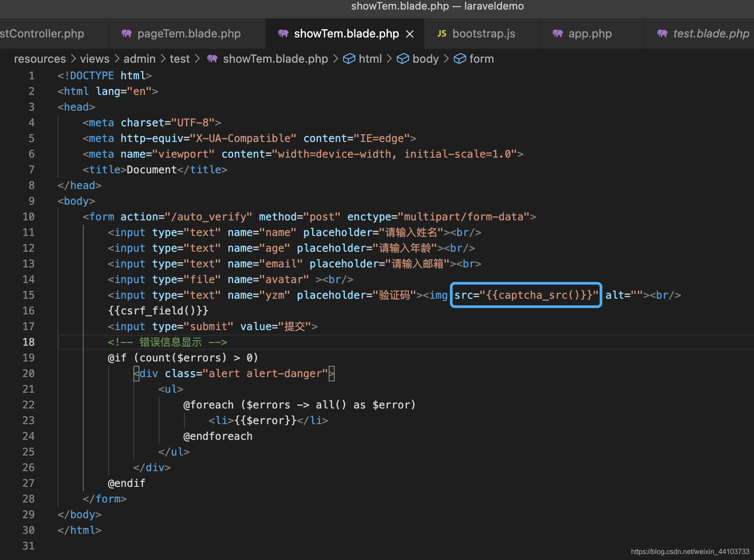Click the form symbol cube icon in breadcrumb
754x560 pixels.
460,59
